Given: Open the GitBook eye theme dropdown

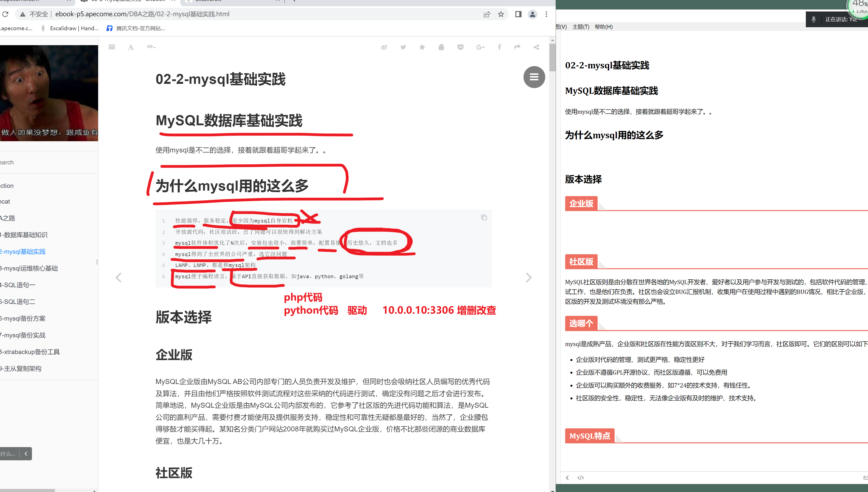Looking at the screenshot, I should pyautogui.click(x=151, y=47).
